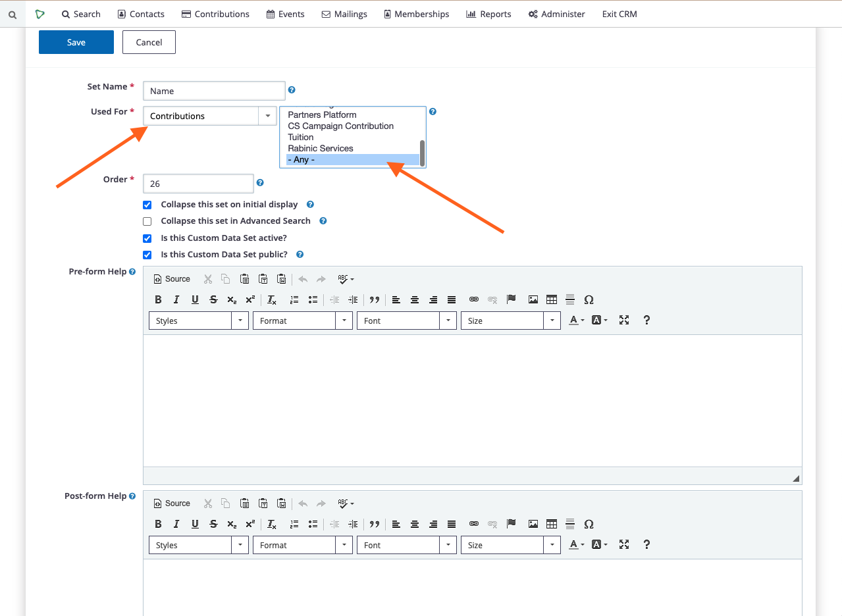Open Font dropdown in Post-form Help editor
This screenshot has width=842, height=616.
(407, 545)
